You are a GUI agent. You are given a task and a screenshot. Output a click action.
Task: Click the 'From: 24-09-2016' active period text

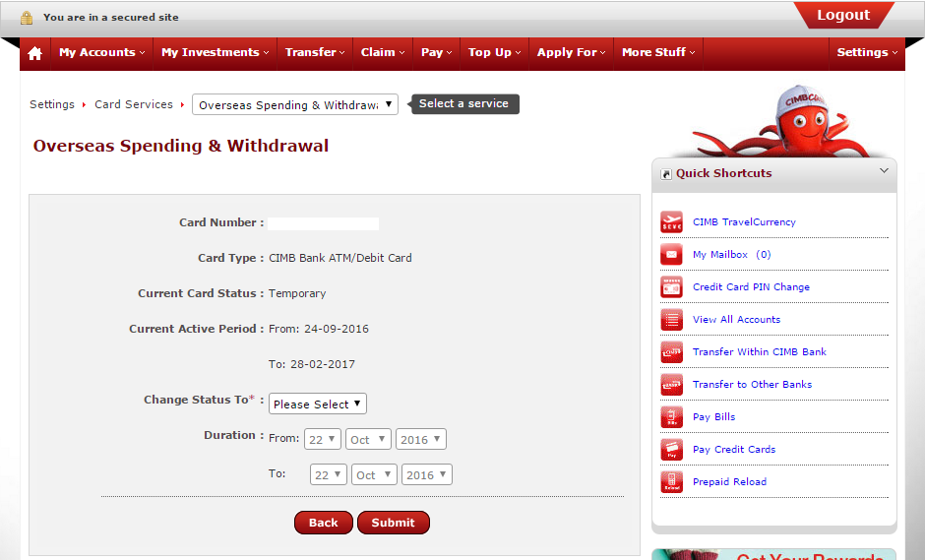[319, 329]
